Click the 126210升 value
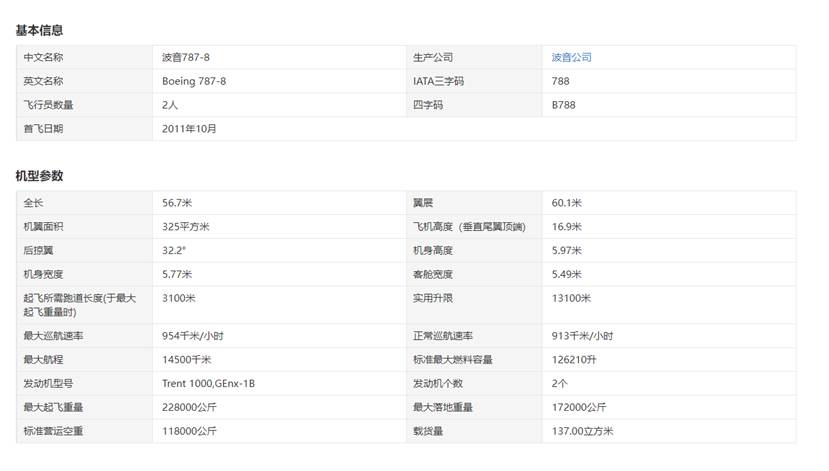The height and width of the screenshot is (471, 829). [574, 359]
